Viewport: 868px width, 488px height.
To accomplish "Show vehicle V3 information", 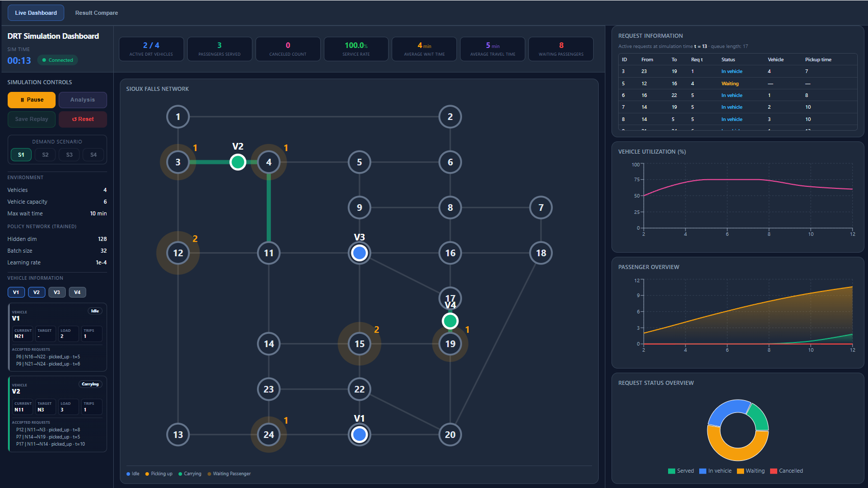I will 57,292.
